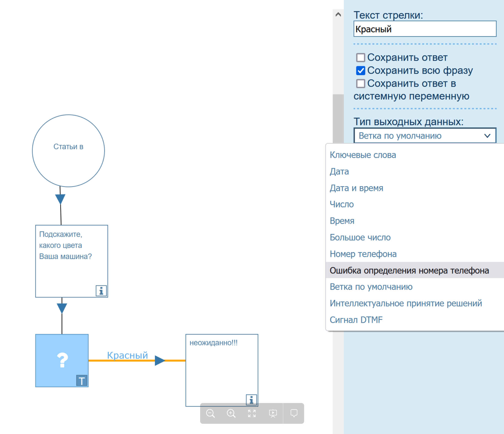Viewport: 504px width, 434px height.
Task: Enable the "Сохранить ответ" checkbox
Action: tap(360, 57)
